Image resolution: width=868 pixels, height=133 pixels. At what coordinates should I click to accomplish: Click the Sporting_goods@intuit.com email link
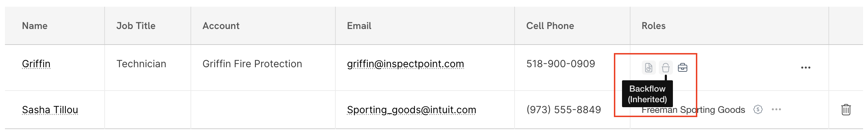411,110
